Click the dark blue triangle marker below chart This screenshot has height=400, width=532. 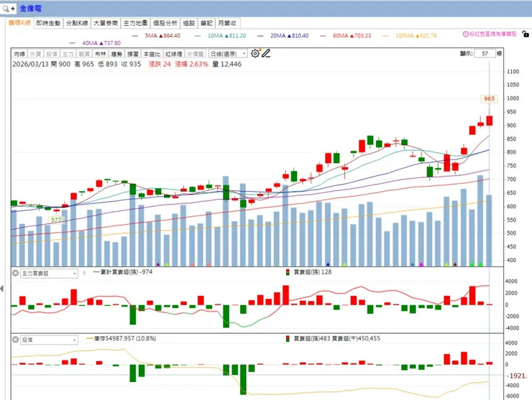point(328,264)
